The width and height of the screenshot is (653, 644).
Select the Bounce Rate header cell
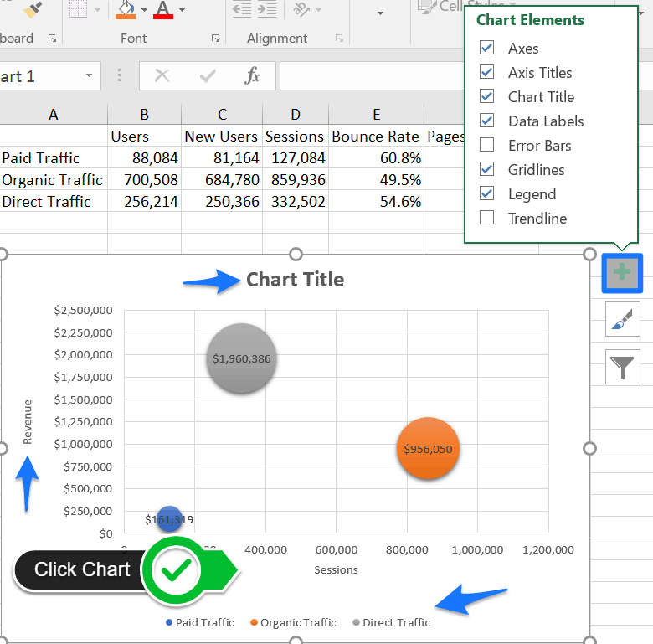tap(377, 137)
